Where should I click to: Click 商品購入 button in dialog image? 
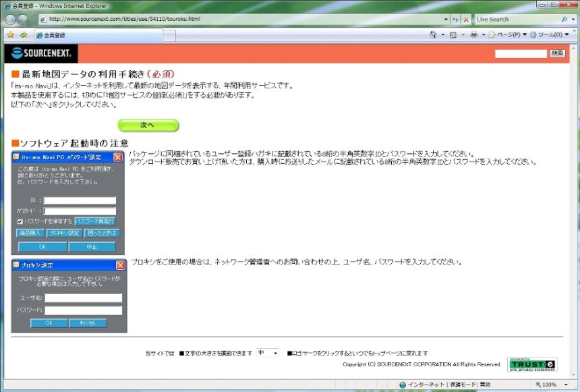30,233
